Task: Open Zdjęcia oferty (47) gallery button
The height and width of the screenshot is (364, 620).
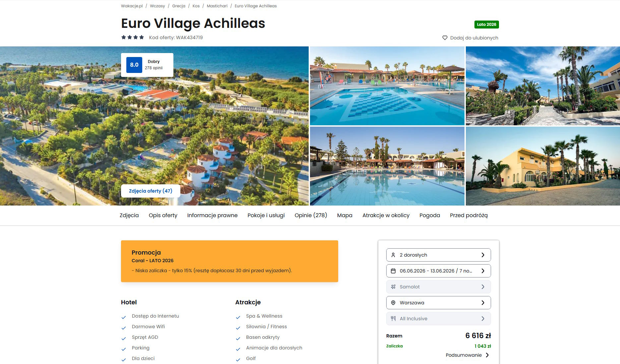Action: (x=151, y=191)
